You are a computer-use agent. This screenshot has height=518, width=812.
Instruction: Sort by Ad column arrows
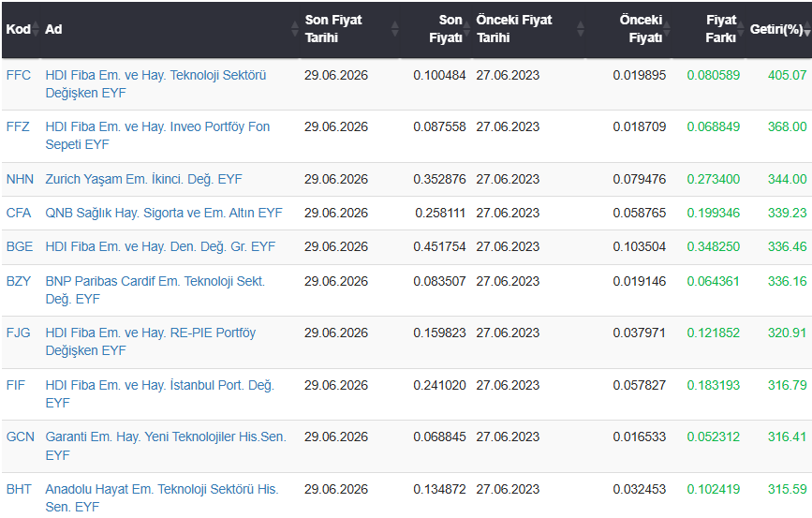tap(295, 29)
